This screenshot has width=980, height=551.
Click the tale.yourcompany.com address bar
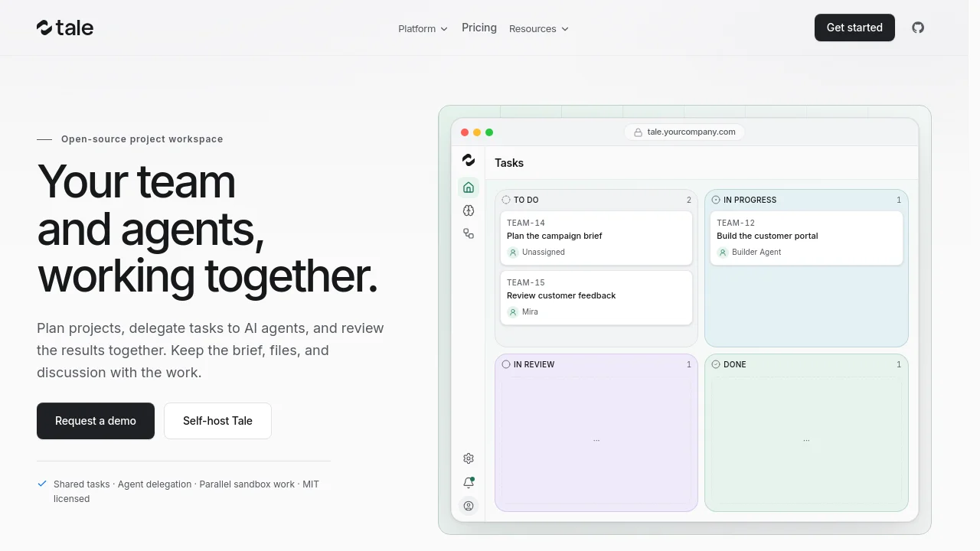[684, 132]
